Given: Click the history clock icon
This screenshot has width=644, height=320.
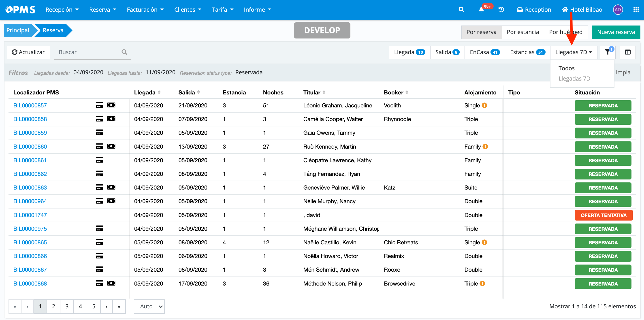Looking at the screenshot, I should coord(501,10).
